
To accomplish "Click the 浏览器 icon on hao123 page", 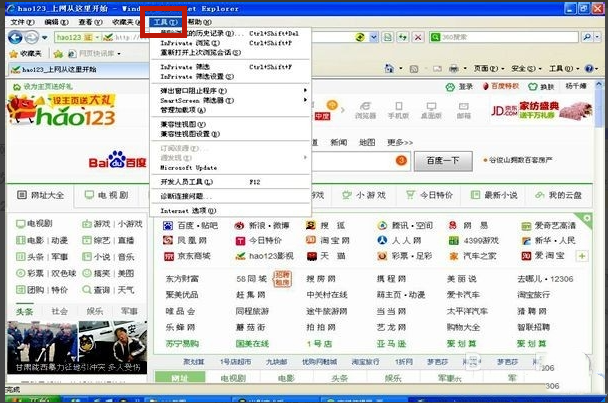I will 365,111.
